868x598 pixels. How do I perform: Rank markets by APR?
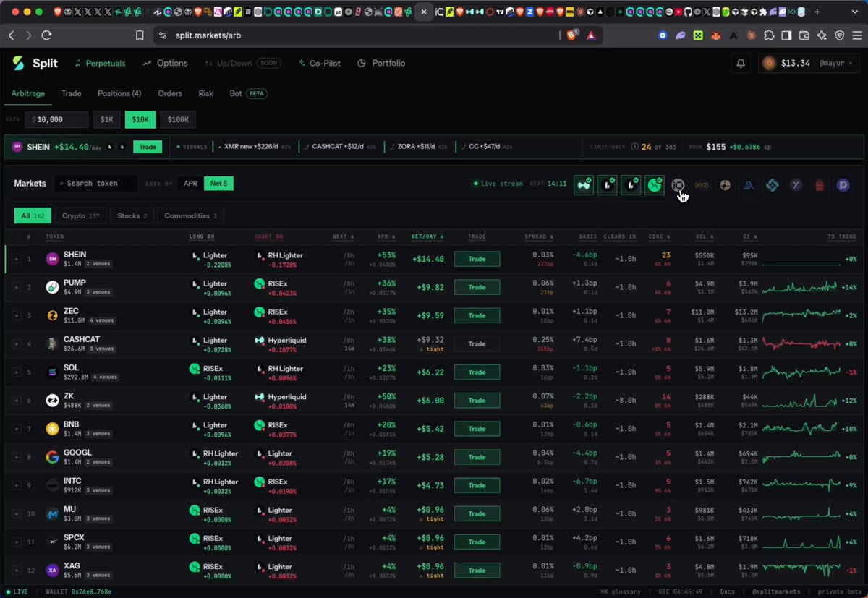click(190, 184)
